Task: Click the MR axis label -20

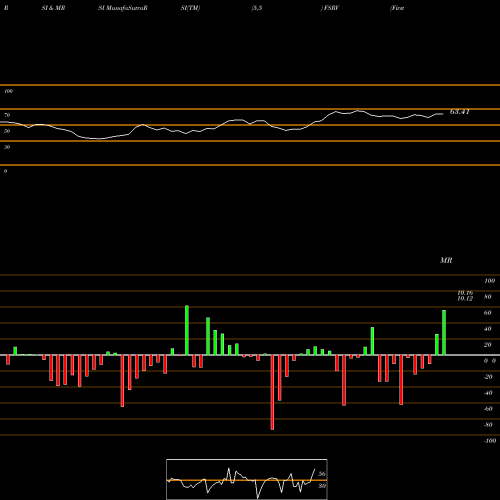Action: (x=488, y=377)
